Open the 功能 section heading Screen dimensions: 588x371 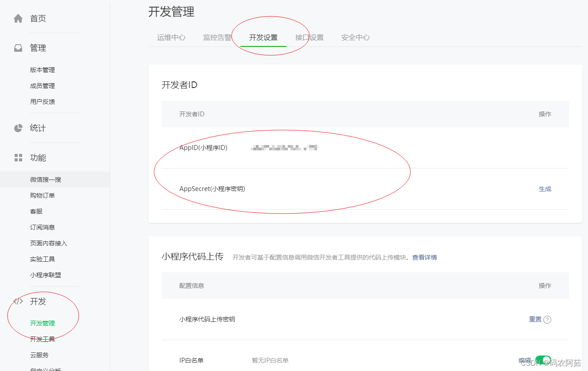38,157
